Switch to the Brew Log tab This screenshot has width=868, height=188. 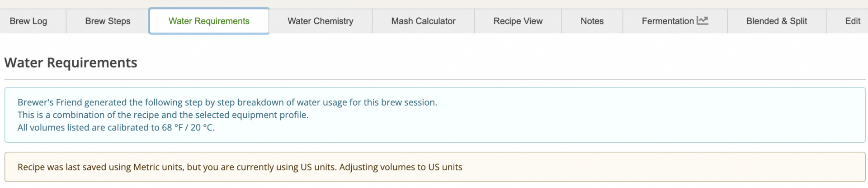click(28, 21)
